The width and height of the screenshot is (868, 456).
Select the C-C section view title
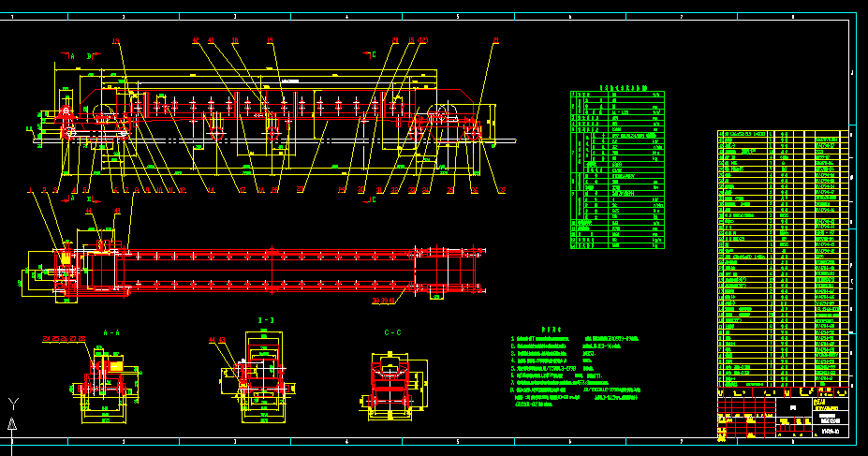point(393,331)
